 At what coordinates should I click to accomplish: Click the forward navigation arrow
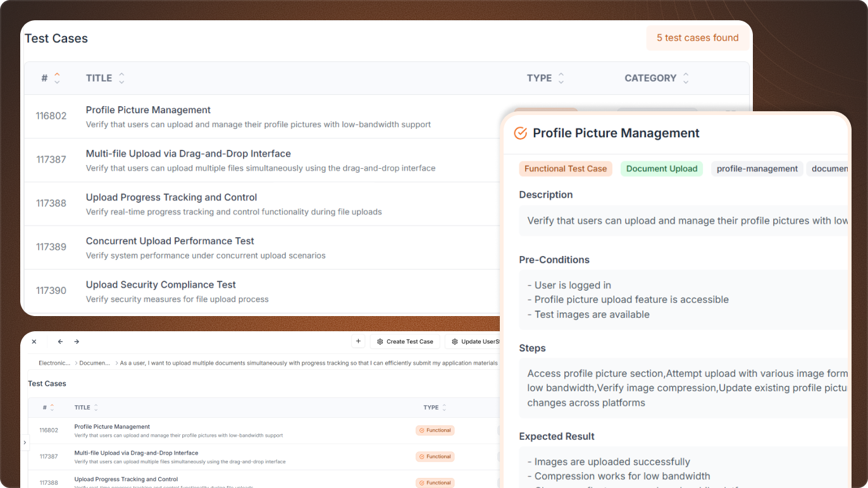click(x=77, y=341)
